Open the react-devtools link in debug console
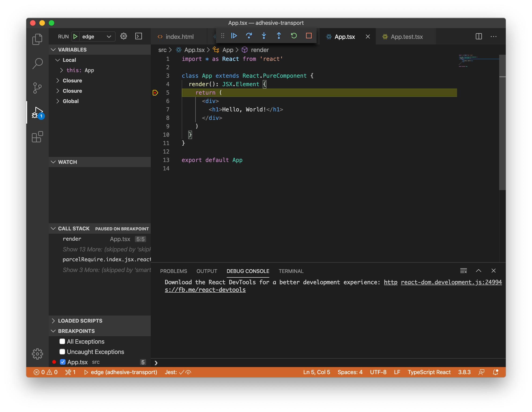The height and width of the screenshot is (412, 532). coord(205,290)
